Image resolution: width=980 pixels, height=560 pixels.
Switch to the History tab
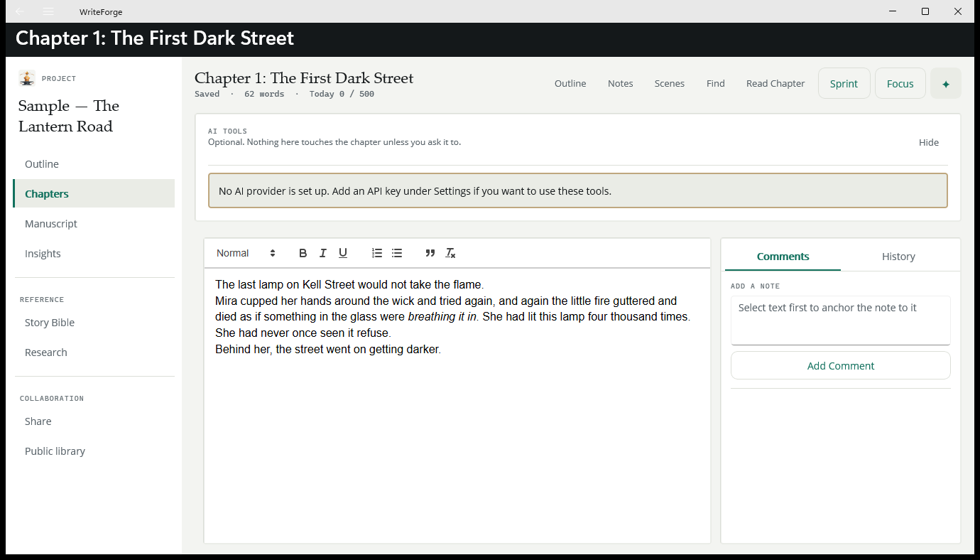tap(898, 257)
